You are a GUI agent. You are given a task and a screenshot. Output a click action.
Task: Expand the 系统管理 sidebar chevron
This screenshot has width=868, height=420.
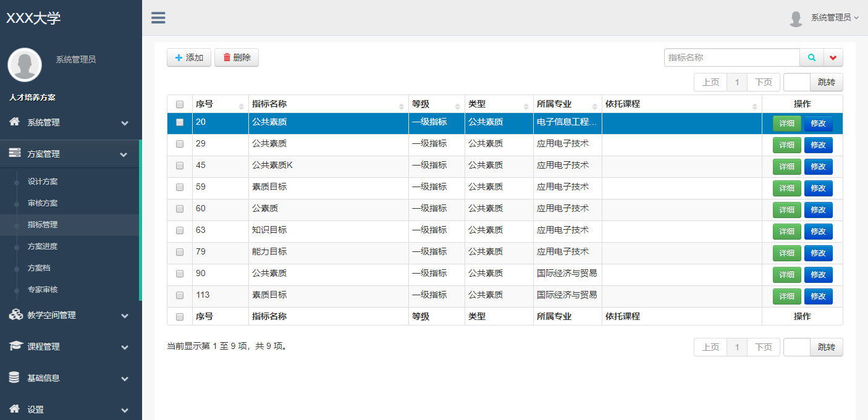pos(125,123)
